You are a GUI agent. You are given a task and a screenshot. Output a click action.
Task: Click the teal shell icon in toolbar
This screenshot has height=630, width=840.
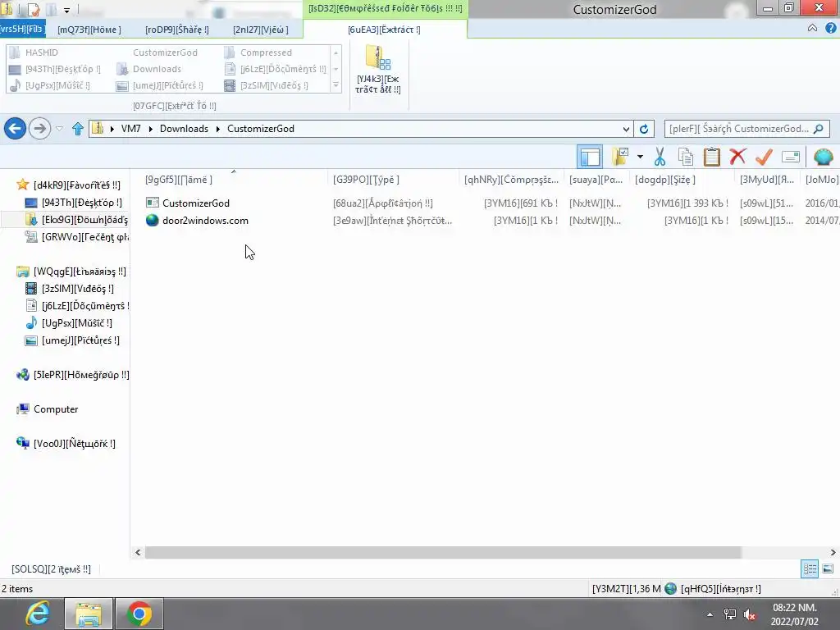click(823, 157)
